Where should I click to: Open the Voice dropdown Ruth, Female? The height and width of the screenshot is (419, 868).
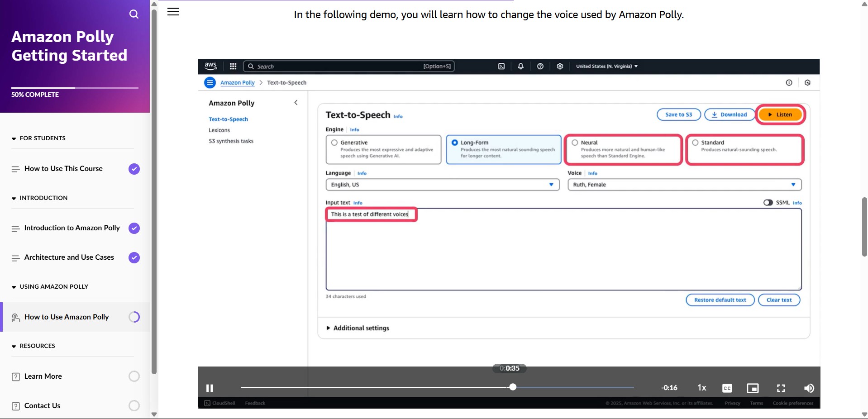(685, 185)
